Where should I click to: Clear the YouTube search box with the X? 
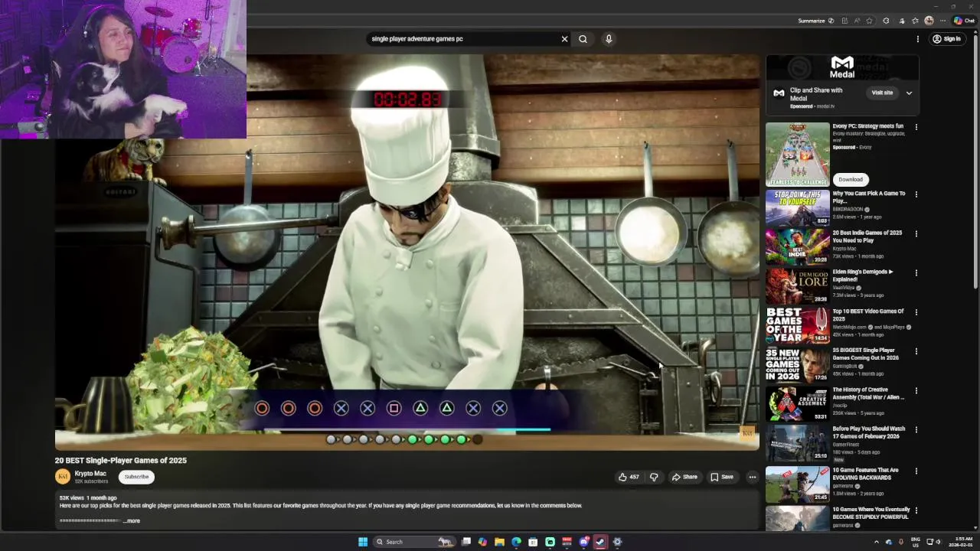click(564, 39)
